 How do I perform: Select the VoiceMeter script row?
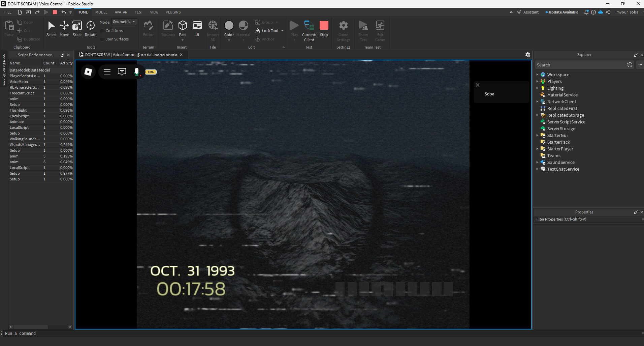click(x=41, y=82)
